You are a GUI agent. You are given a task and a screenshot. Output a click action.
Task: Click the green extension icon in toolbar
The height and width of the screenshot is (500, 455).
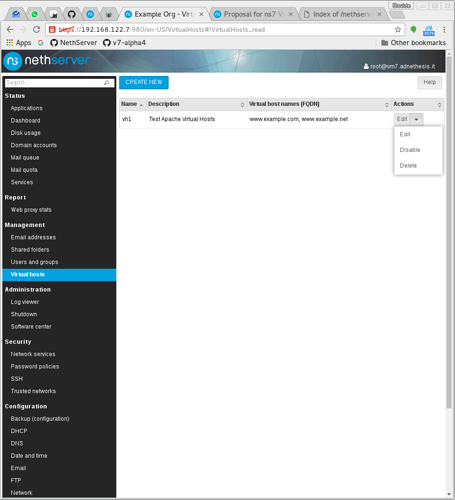pyautogui.click(x=413, y=29)
